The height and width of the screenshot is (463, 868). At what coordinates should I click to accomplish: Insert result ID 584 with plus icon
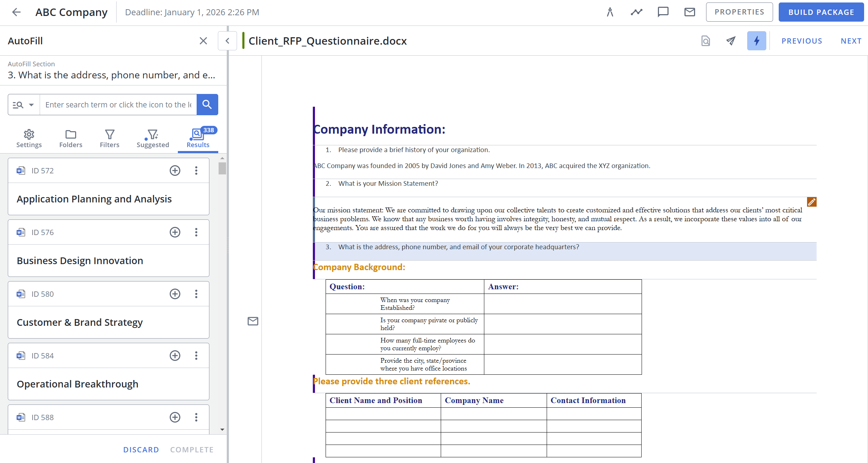pyautogui.click(x=175, y=356)
